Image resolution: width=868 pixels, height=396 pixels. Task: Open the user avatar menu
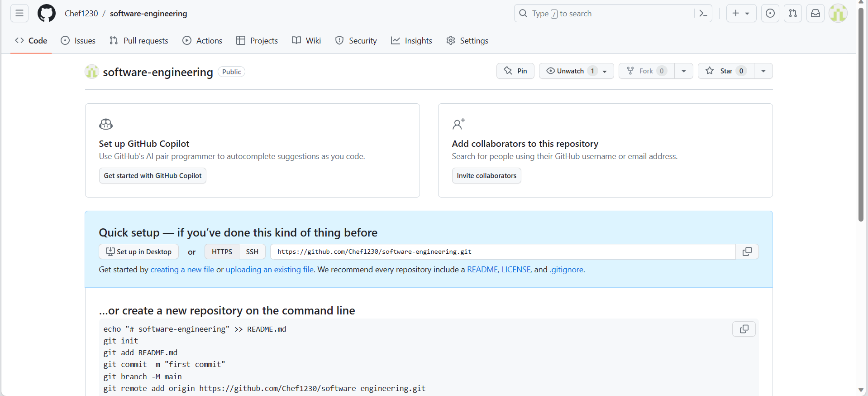coord(838,14)
